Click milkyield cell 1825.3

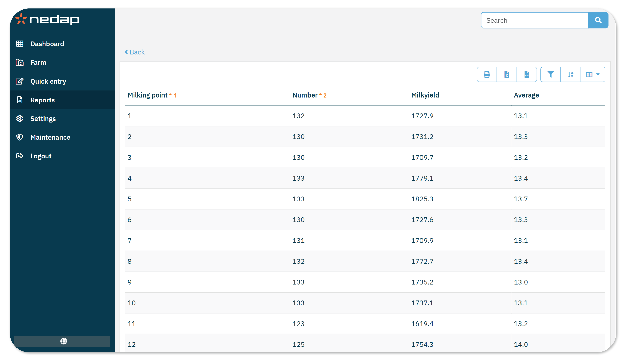422,199
